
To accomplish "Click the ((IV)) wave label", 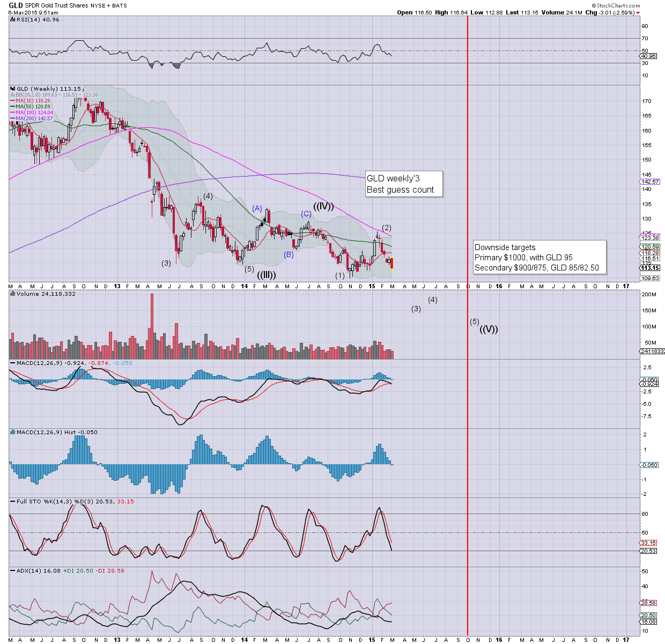I will 323,206.
